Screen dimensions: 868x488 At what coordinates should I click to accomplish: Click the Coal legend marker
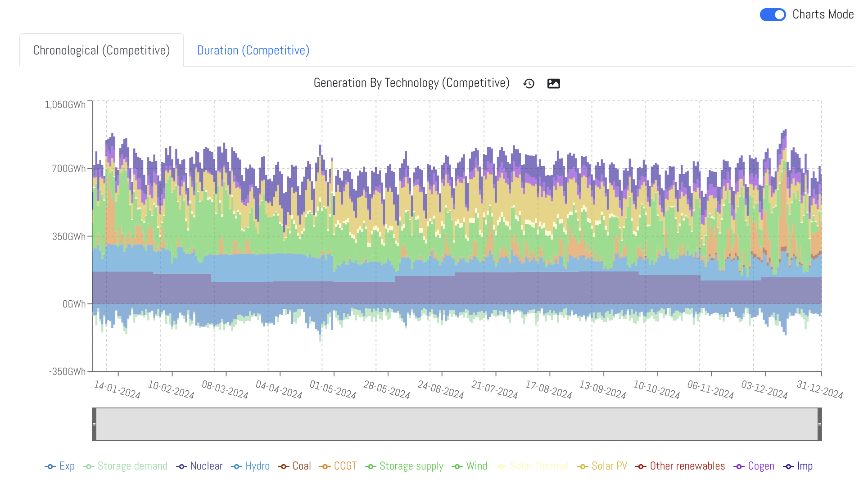[x=284, y=466]
